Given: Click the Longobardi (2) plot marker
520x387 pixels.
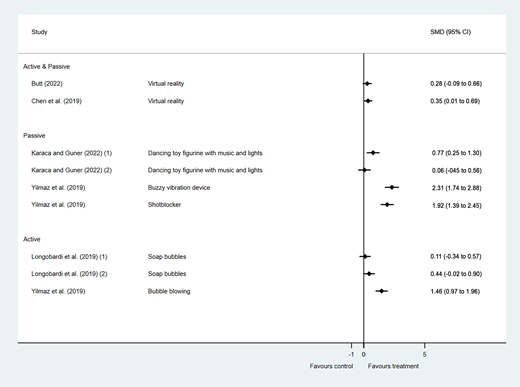Looking at the screenshot, I should pyautogui.click(x=369, y=274).
